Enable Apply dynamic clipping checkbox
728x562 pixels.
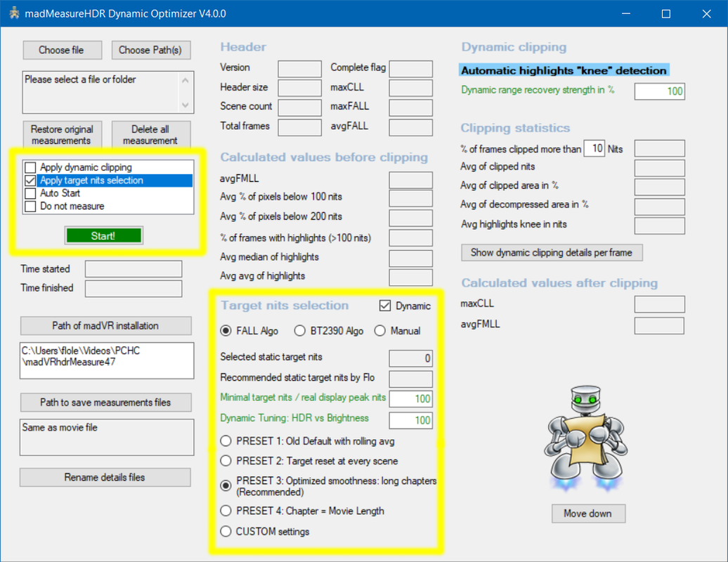[x=31, y=167]
